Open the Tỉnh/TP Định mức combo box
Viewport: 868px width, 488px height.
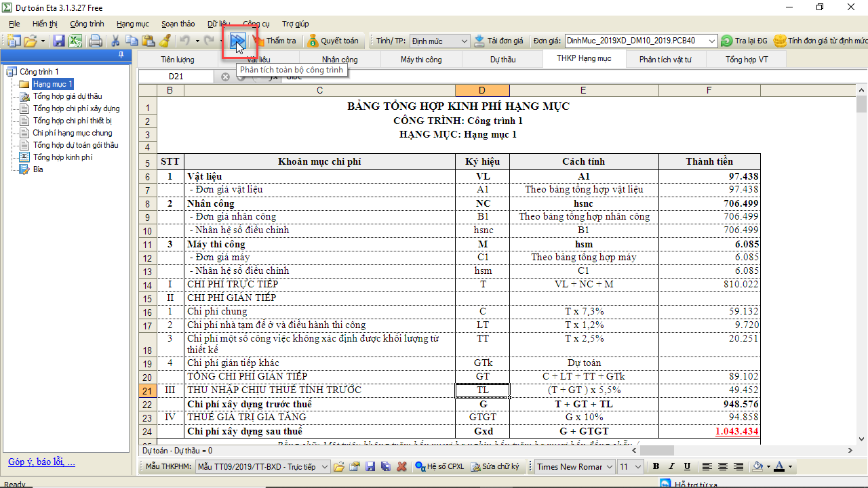tap(439, 41)
